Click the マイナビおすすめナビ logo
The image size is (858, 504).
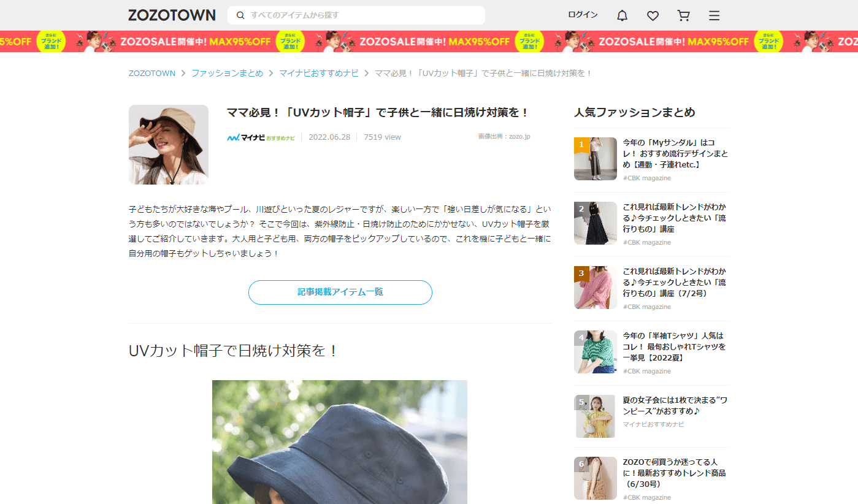click(261, 137)
